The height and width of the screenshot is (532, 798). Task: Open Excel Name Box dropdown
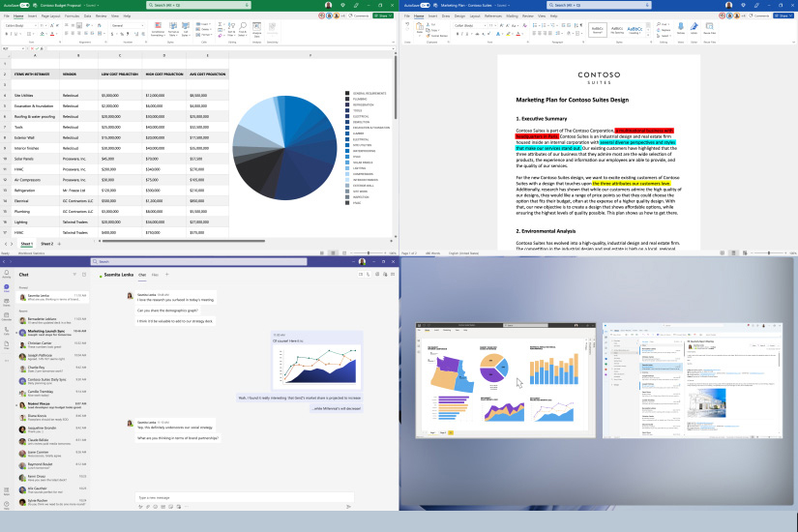pos(22,48)
